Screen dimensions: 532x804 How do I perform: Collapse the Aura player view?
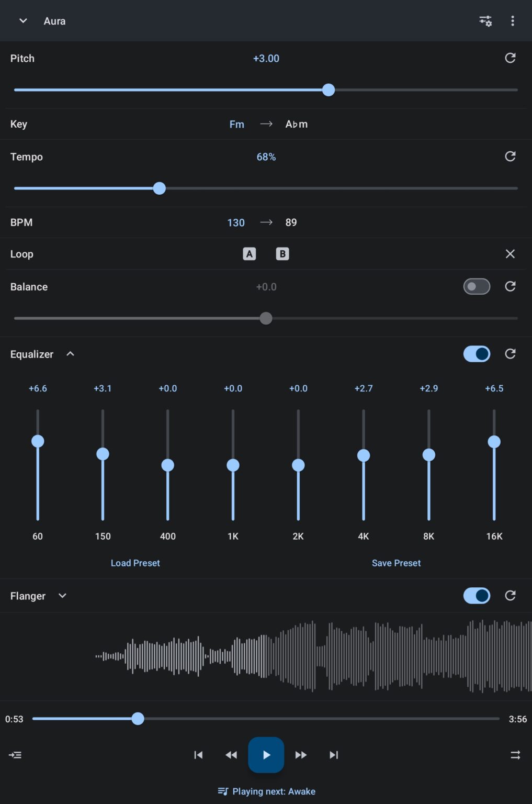[x=22, y=21]
